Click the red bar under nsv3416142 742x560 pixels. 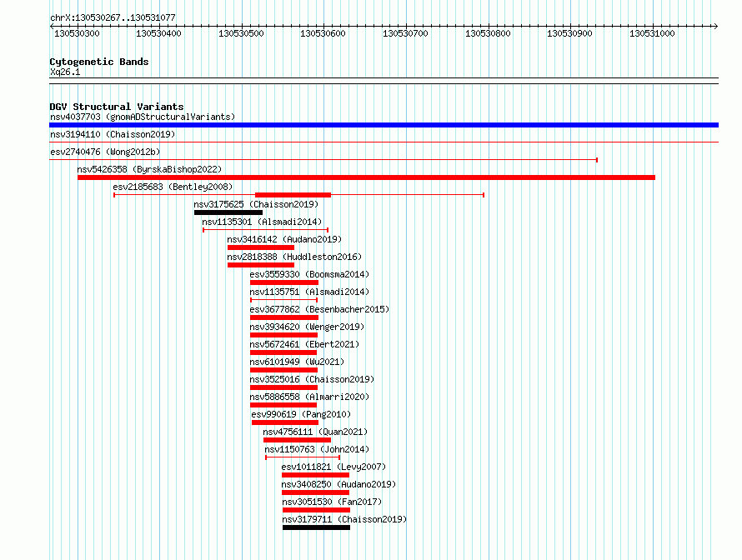pos(261,247)
